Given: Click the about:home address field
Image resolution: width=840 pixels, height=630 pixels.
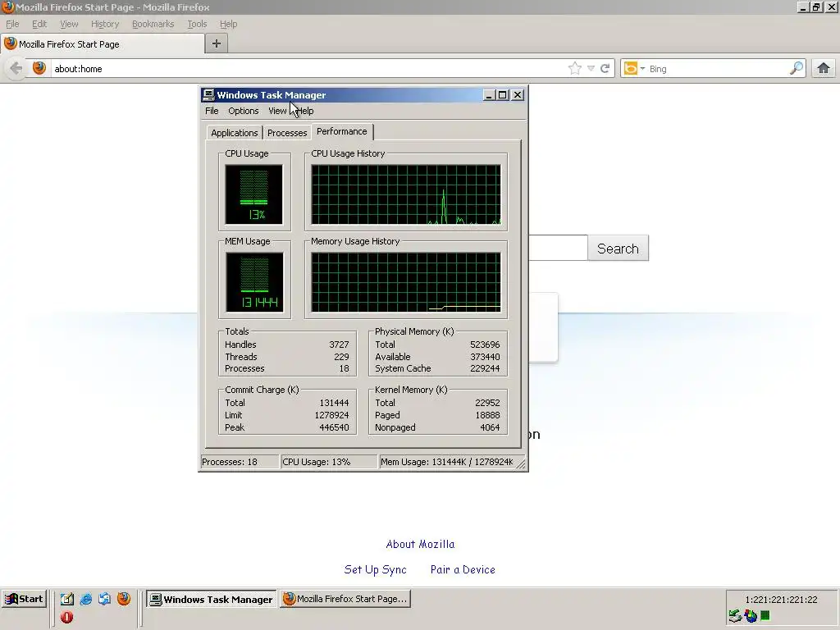Looking at the screenshot, I should pyautogui.click(x=308, y=69).
